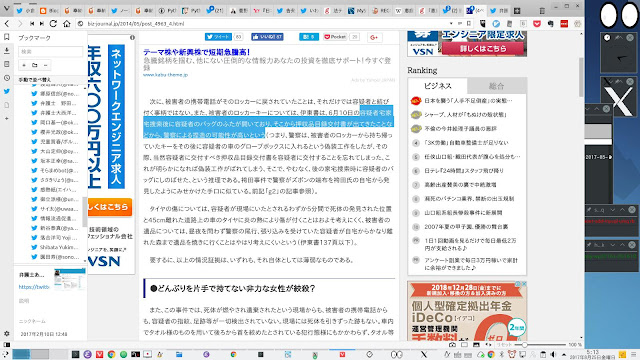Toggle image loading in status bar

476,344
